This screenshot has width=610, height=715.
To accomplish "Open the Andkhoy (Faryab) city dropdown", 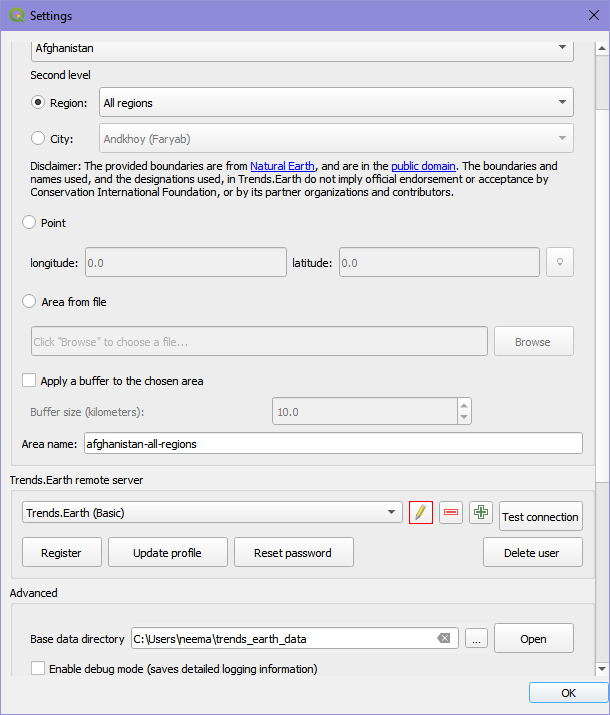I will pos(336,138).
